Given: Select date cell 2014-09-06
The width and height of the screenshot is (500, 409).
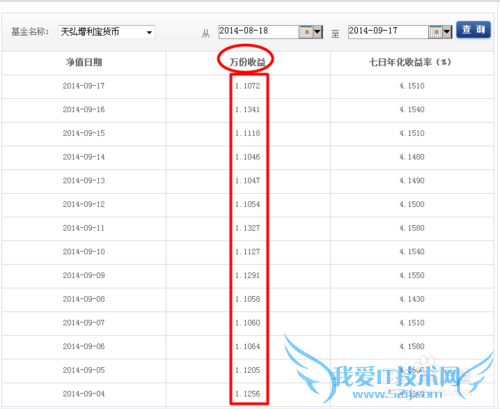Looking at the screenshot, I should [x=84, y=346].
